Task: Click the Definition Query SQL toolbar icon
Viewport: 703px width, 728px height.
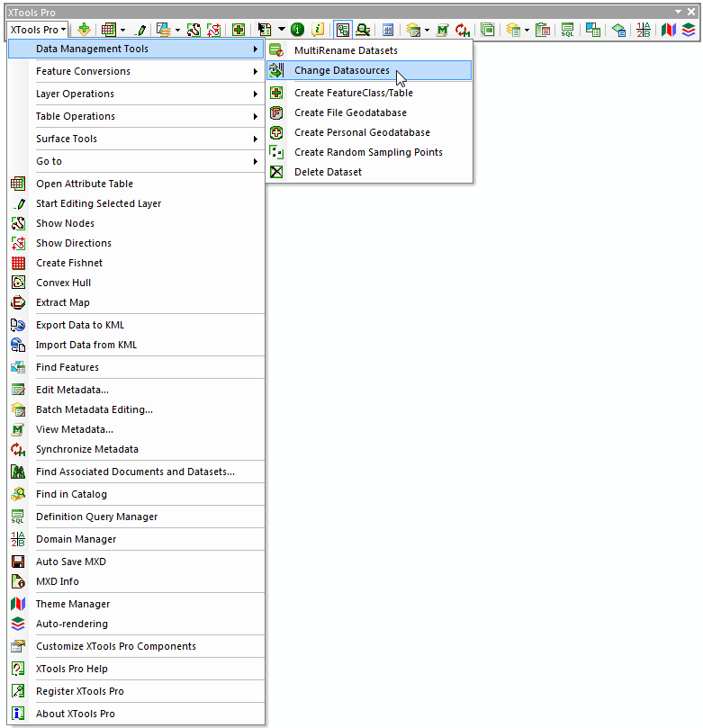Action: pyautogui.click(x=567, y=30)
